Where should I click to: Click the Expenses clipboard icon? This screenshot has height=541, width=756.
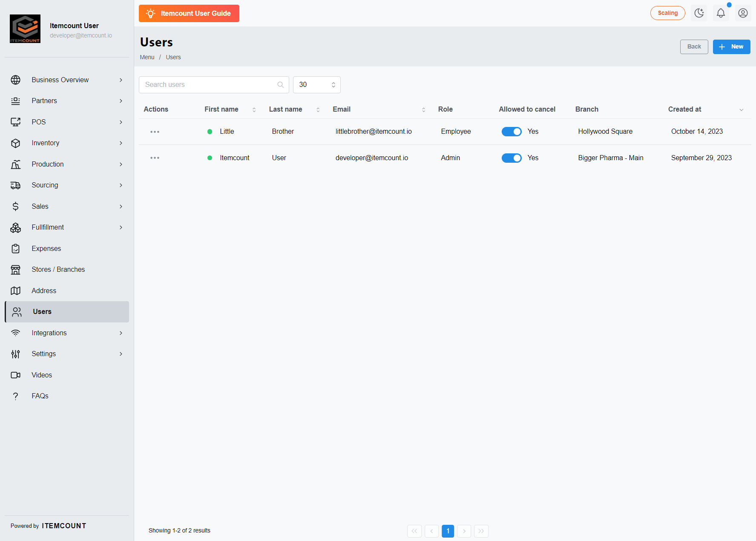point(16,249)
